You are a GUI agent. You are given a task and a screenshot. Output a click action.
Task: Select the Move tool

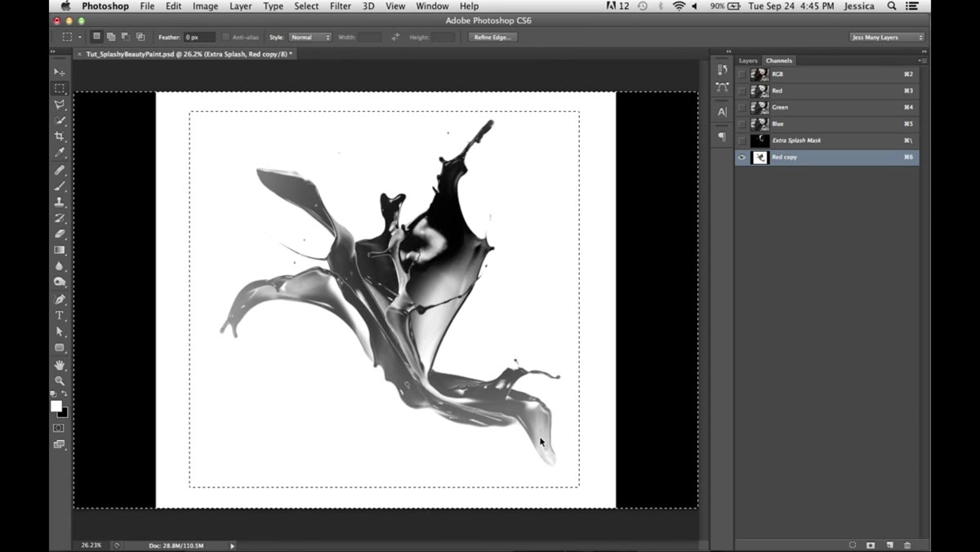pyautogui.click(x=60, y=73)
